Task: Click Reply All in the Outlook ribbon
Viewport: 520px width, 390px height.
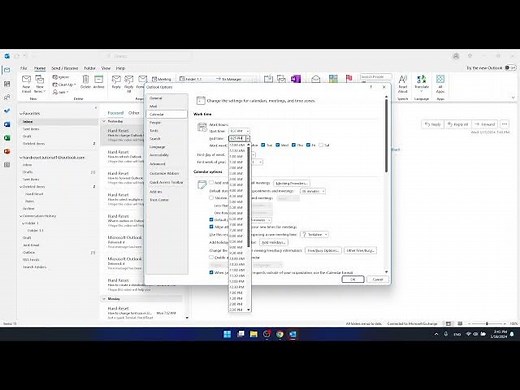Action: (x=129, y=83)
